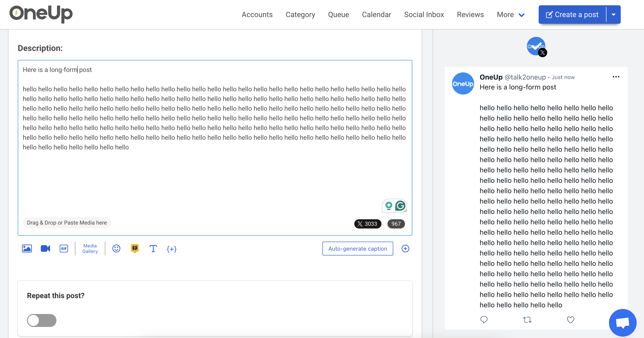Image resolution: width=644 pixels, height=338 pixels.
Task: Expand the More menu dropdown
Action: click(511, 15)
